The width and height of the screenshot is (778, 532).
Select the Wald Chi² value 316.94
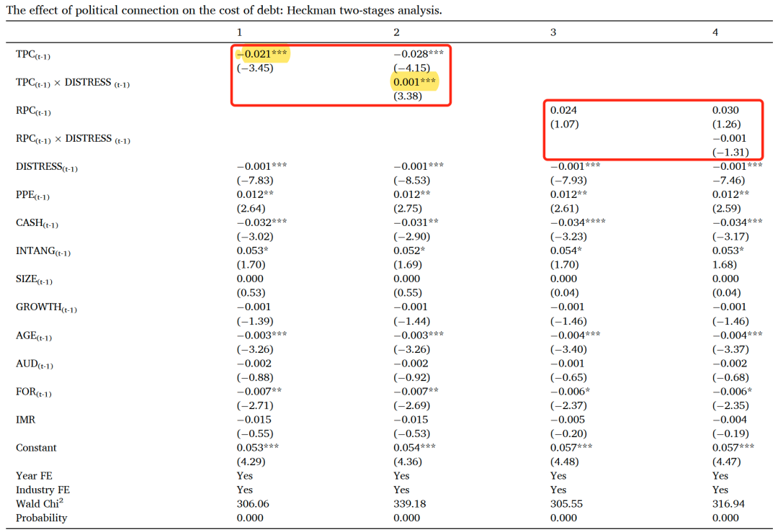click(728, 504)
